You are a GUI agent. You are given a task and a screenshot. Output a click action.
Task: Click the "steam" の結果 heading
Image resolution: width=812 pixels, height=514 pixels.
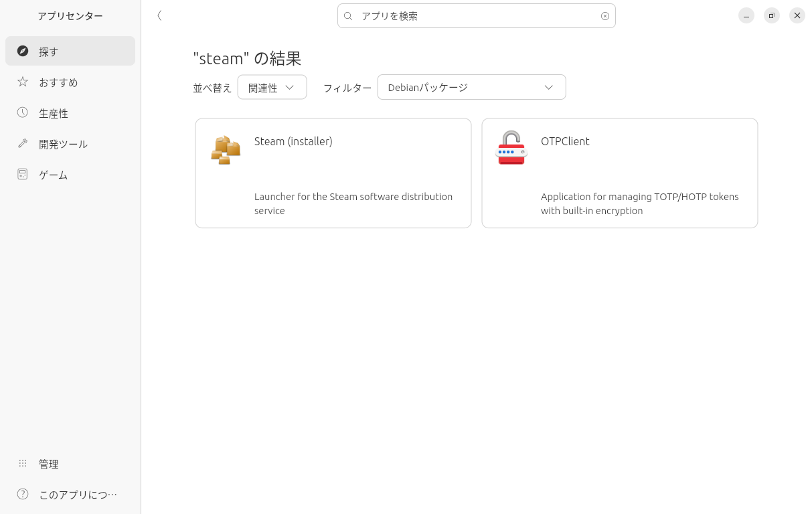pyautogui.click(x=247, y=58)
